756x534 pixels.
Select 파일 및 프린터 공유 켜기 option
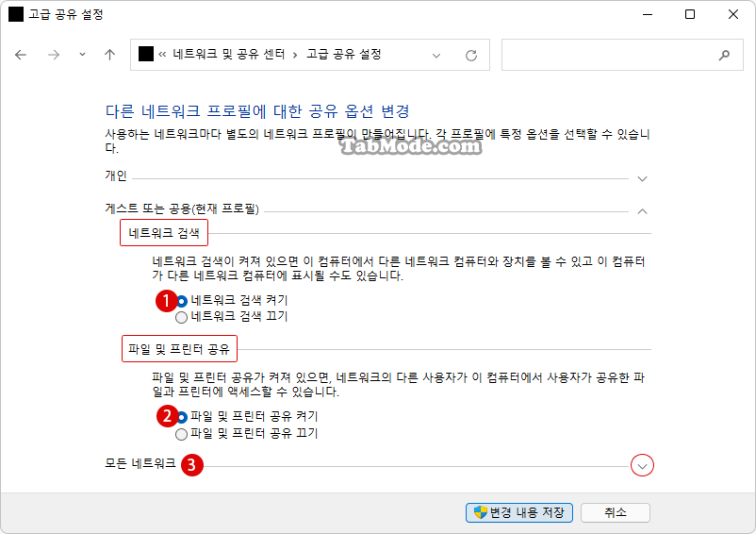click(182, 417)
